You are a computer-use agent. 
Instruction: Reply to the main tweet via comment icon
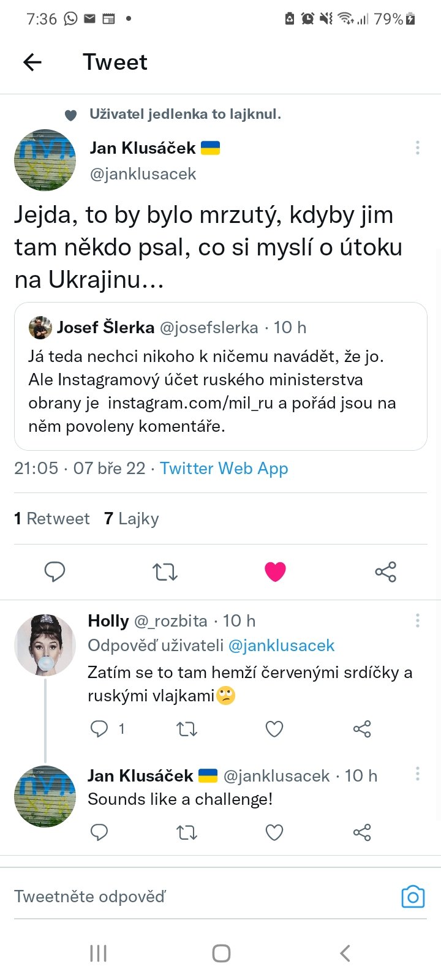point(55,571)
